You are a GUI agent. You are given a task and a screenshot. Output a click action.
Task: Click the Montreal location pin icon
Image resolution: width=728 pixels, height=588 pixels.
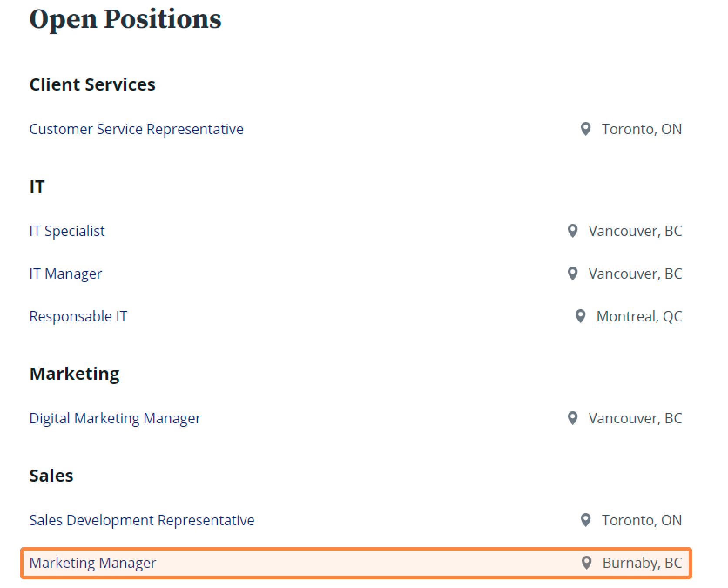(x=580, y=316)
